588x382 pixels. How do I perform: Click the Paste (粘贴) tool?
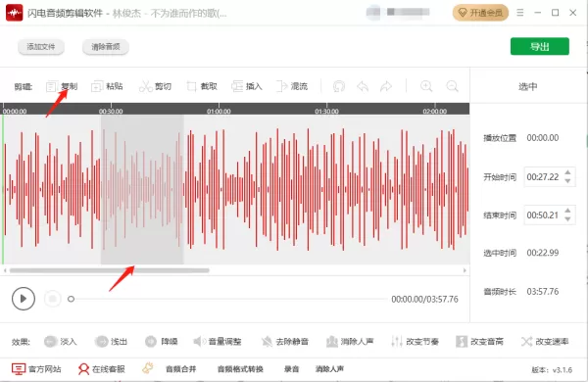pos(107,86)
